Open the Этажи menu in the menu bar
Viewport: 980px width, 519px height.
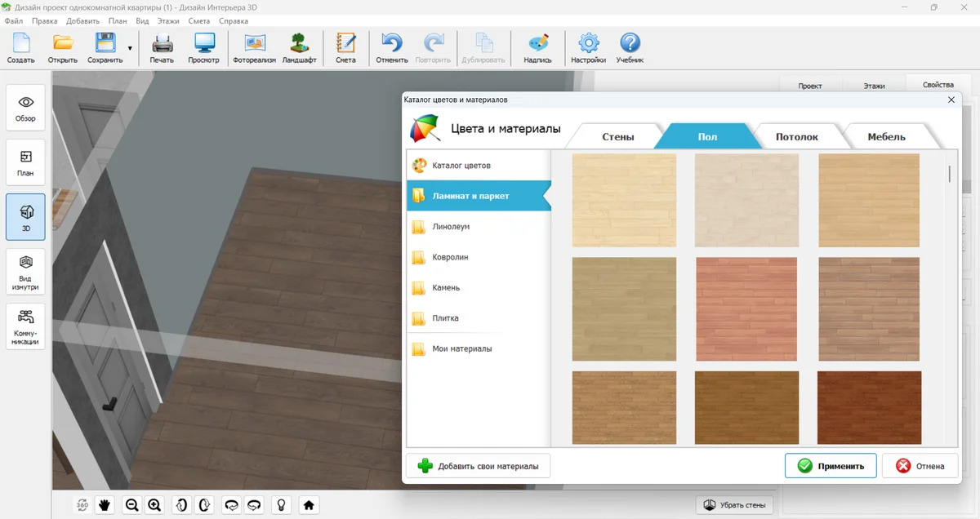click(168, 21)
